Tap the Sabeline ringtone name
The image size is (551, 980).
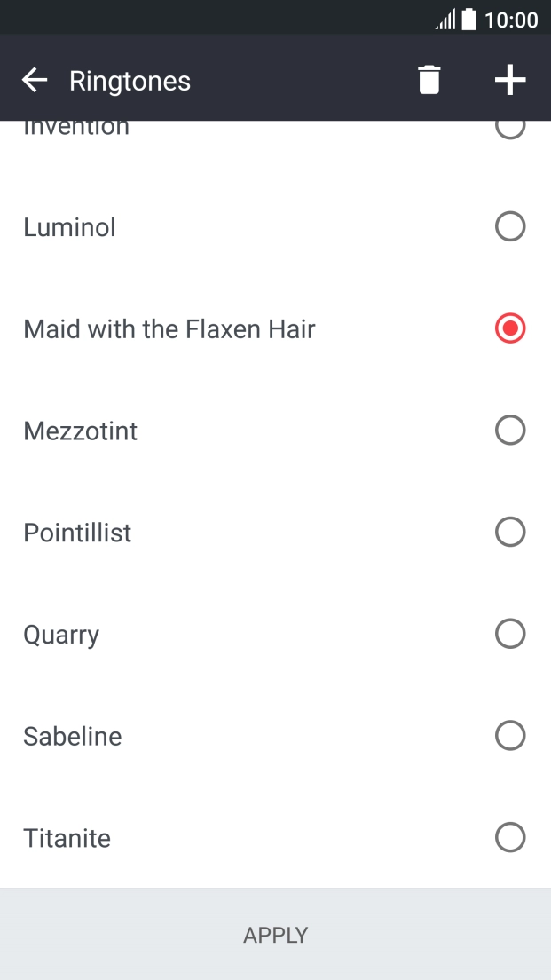click(x=73, y=737)
